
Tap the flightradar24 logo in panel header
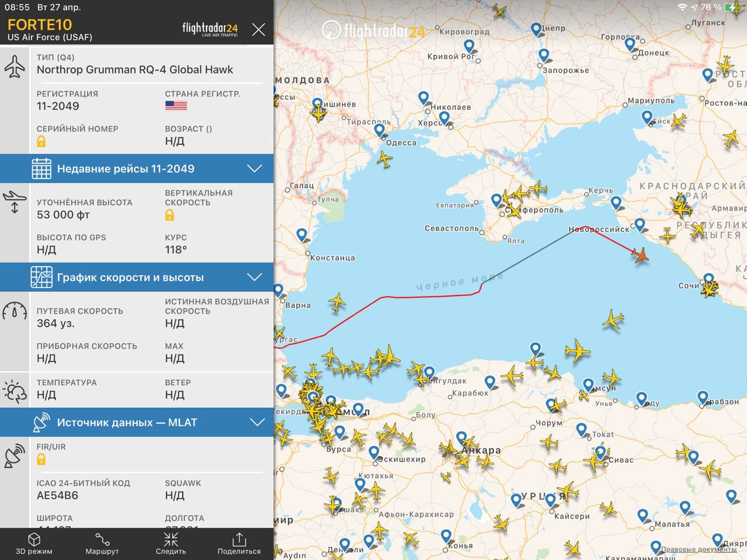coord(210,29)
